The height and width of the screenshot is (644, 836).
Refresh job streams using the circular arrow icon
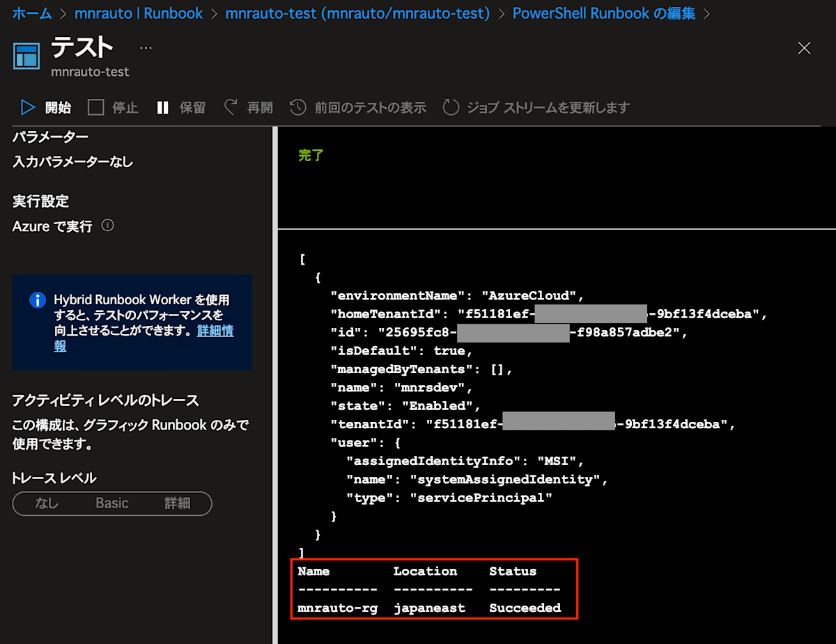coord(450,107)
